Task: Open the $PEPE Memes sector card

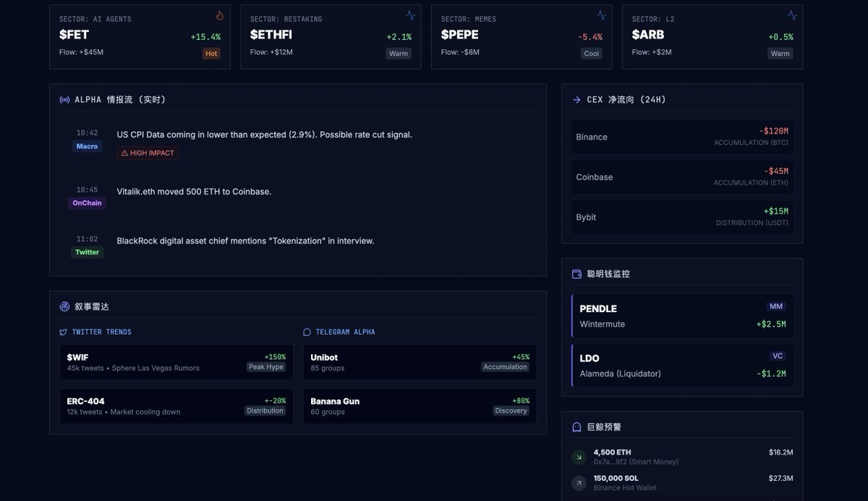Action: pyautogui.click(x=522, y=37)
